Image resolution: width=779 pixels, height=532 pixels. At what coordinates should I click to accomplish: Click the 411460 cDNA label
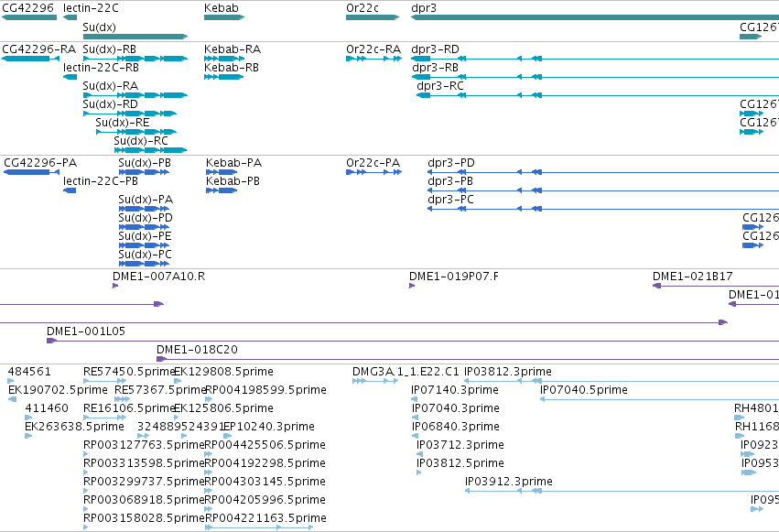(x=47, y=408)
